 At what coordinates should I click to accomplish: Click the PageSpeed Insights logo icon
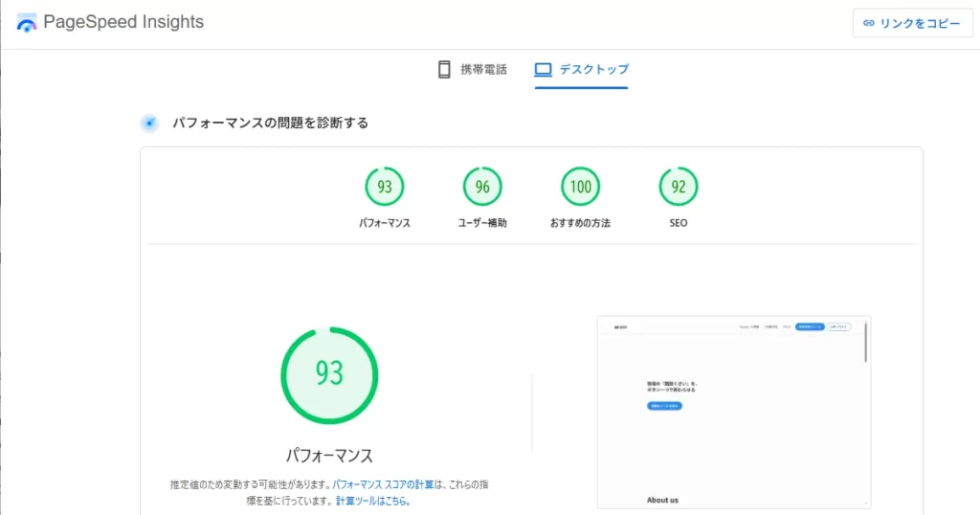[27, 23]
